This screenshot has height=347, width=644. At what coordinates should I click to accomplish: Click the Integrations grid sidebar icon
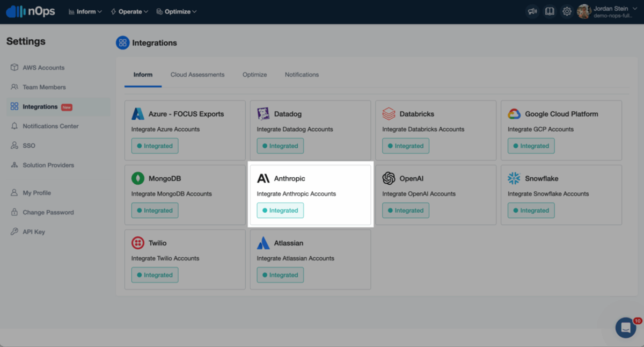pyautogui.click(x=14, y=107)
